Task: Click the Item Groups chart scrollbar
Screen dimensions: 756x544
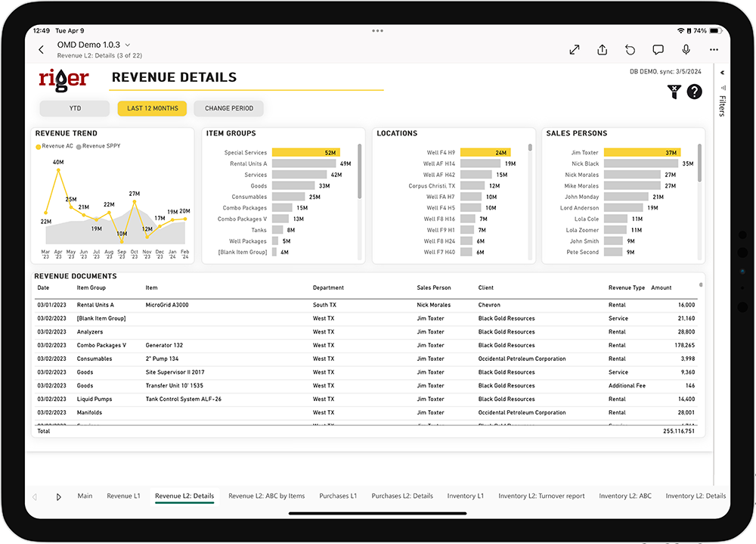Action: [359, 172]
